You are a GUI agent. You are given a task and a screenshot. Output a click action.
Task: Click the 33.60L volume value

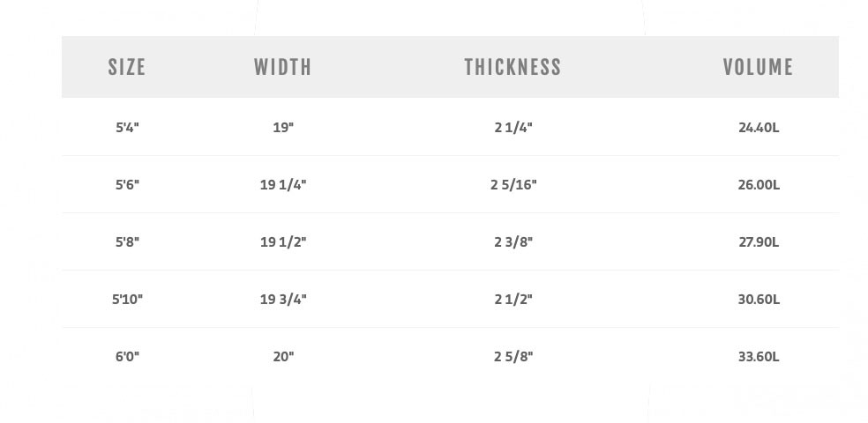(759, 356)
